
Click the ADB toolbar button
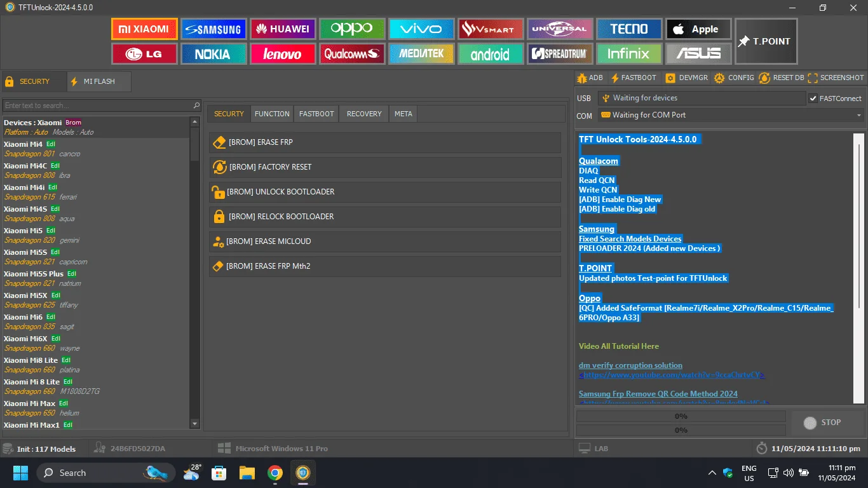[x=590, y=78]
